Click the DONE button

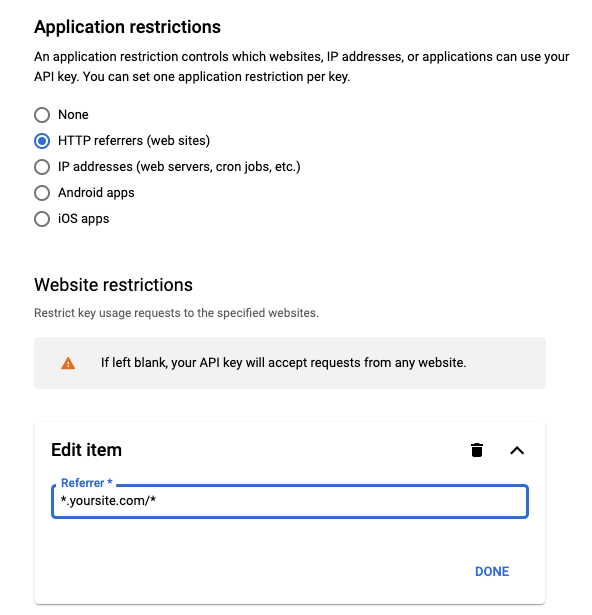pyautogui.click(x=492, y=571)
